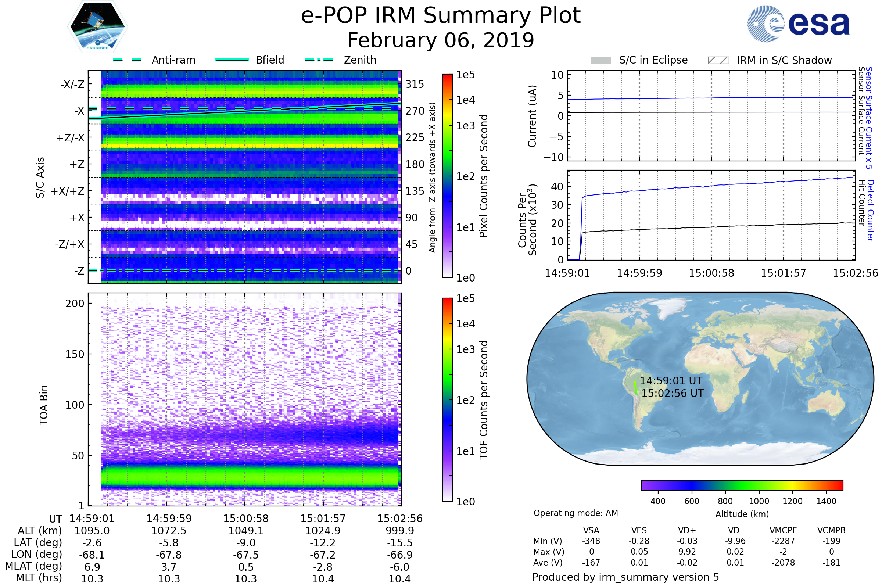882x588 pixels.
Task: Click the Bfield solid line legend marker
Action: (x=232, y=60)
